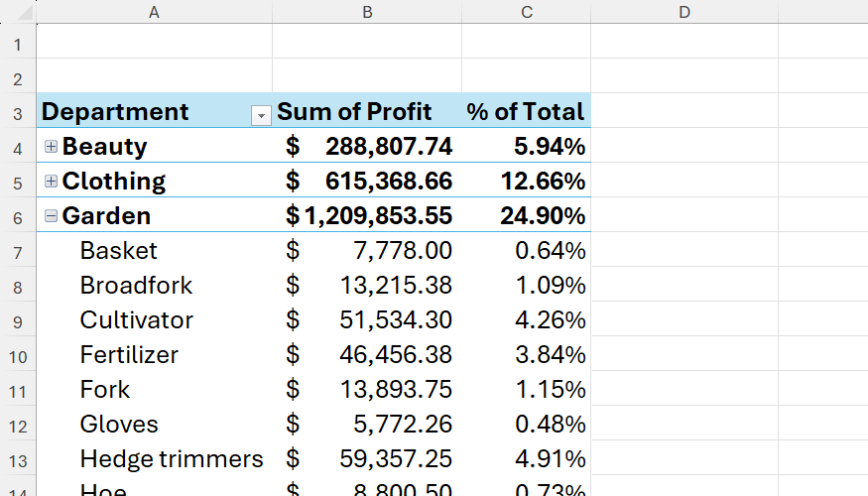Select the Cultivator row label

(x=137, y=320)
